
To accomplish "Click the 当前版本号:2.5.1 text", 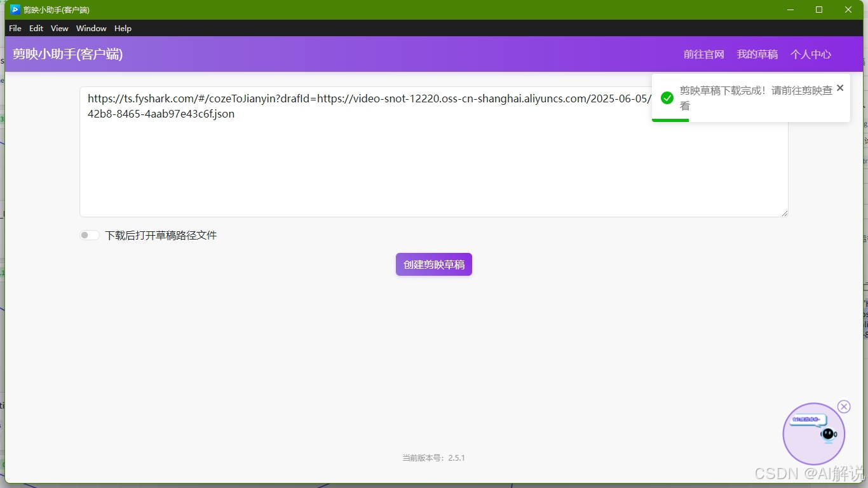I will [433, 458].
